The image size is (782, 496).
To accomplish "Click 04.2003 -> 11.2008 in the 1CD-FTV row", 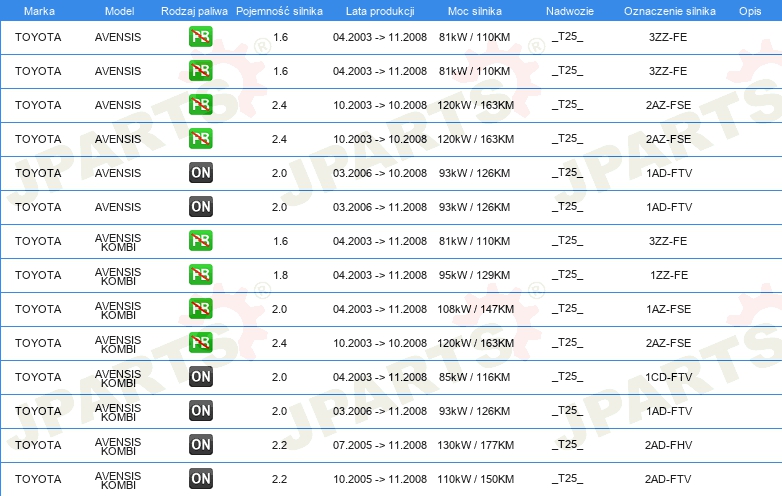I will [x=380, y=377].
